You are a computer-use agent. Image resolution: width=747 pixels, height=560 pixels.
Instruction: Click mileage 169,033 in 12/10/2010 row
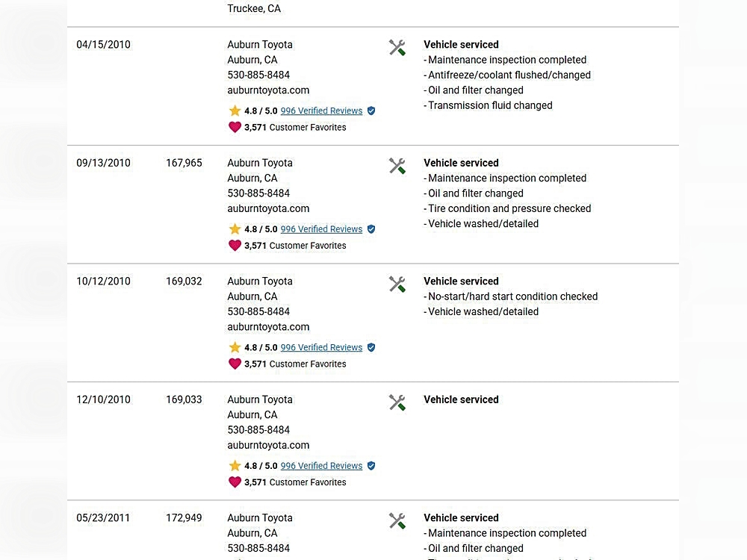184,399
